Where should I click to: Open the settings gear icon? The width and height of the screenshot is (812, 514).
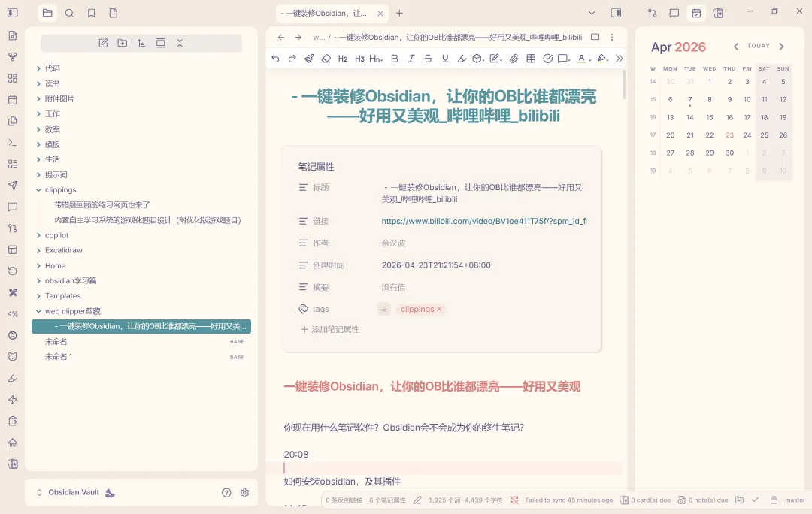[244, 493]
